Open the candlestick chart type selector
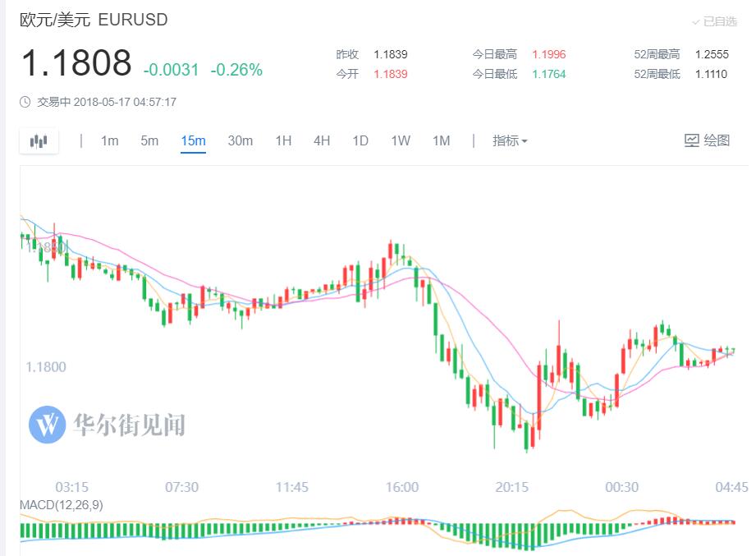 coord(39,141)
